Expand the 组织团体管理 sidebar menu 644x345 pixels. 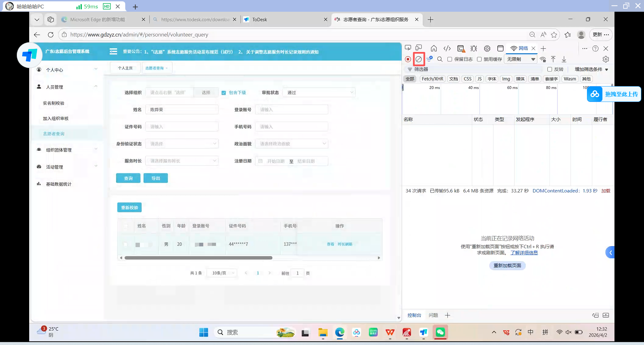(67, 150)
